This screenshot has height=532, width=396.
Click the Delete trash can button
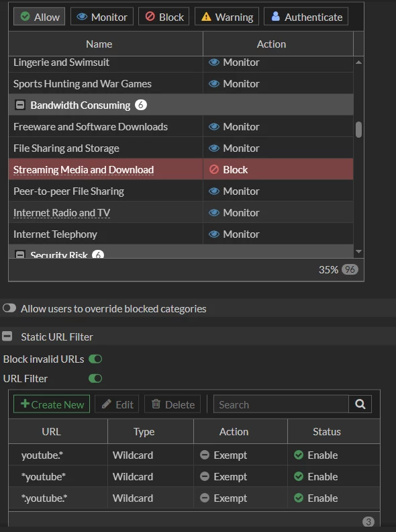coord(172,404)
